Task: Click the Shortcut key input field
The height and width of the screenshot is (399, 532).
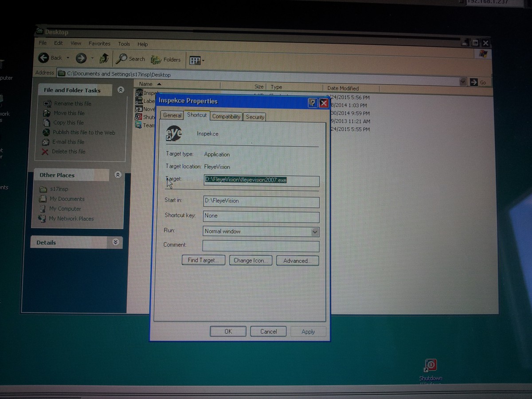Action: (261, 216)
